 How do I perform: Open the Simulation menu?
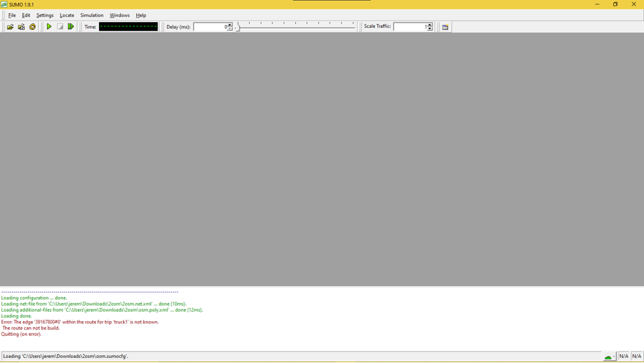(92, 15)
